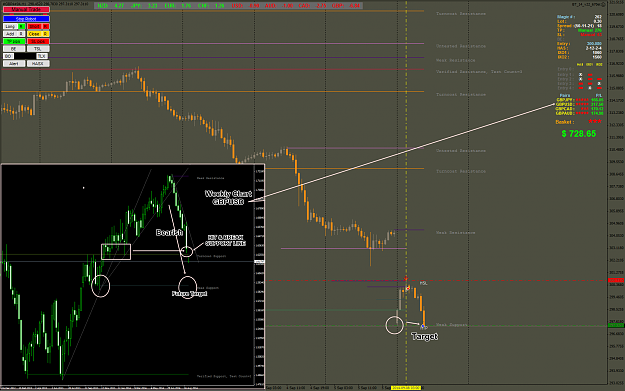Click the yellow highlighted date on time axis

pyautogui.click(x=406, y=387)
